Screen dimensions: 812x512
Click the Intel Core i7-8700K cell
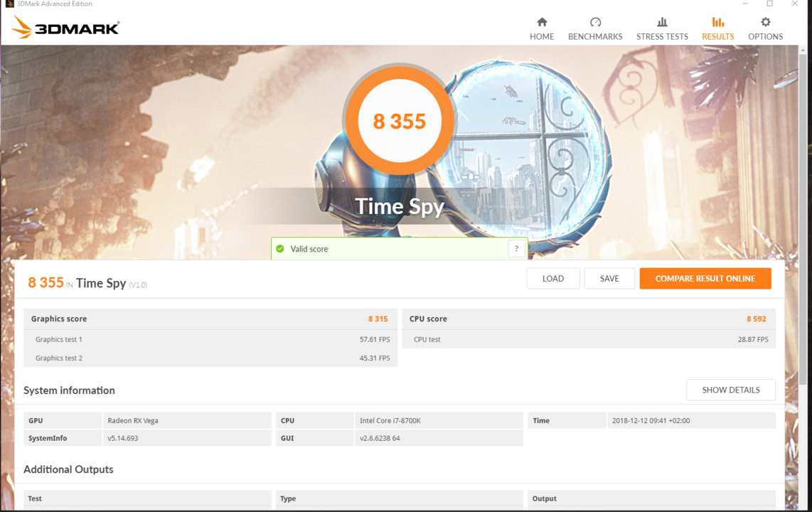point(439,420)
